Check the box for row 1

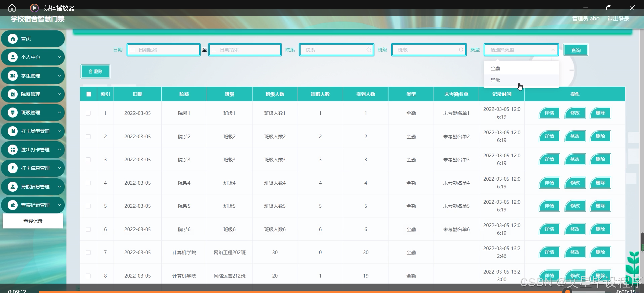coord(88,113)
